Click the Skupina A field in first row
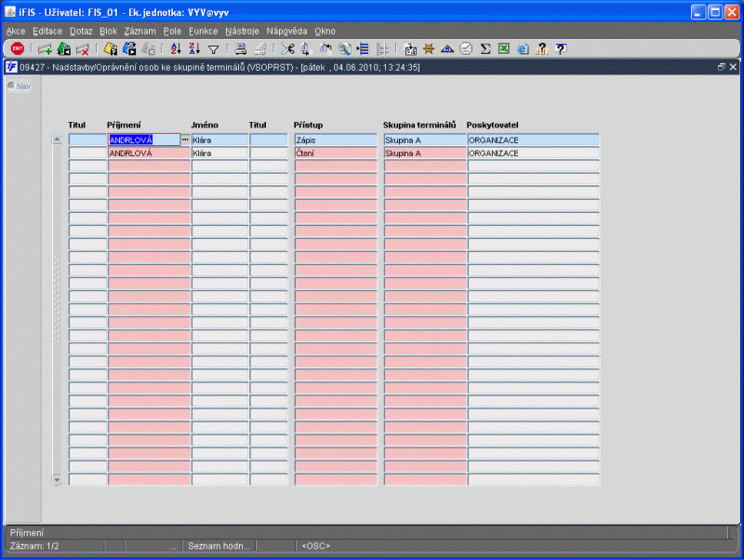Viewport: 744px width, 560px height. (x=425, y=140)
